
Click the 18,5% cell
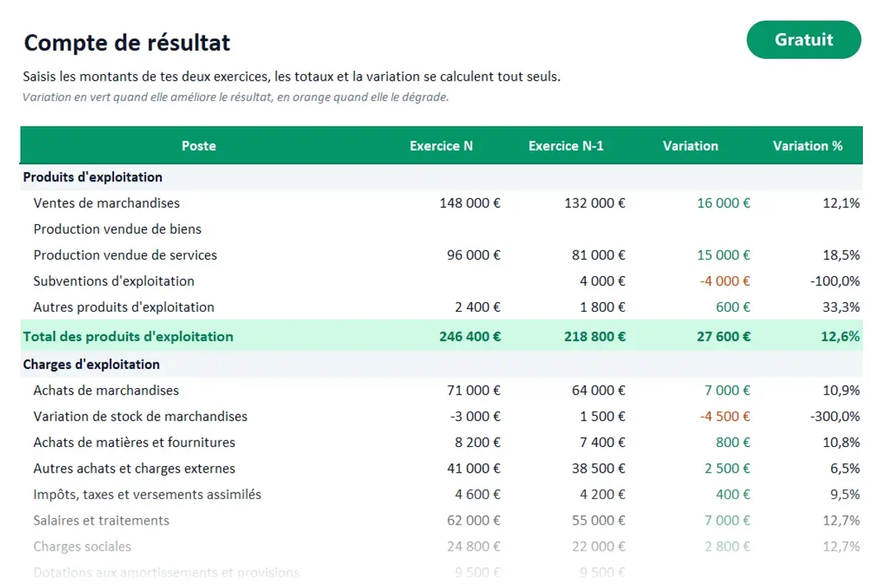coord(841,255)
